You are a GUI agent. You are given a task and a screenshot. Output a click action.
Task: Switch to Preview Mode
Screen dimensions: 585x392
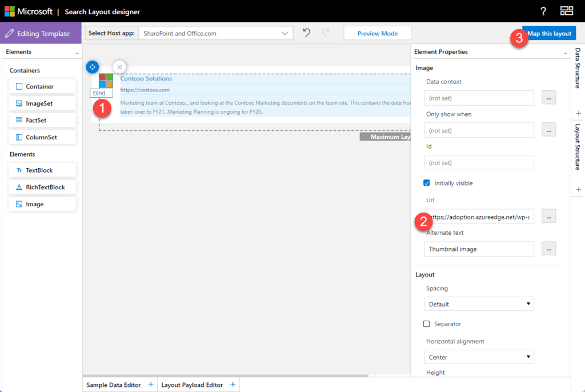click(377, 33)
